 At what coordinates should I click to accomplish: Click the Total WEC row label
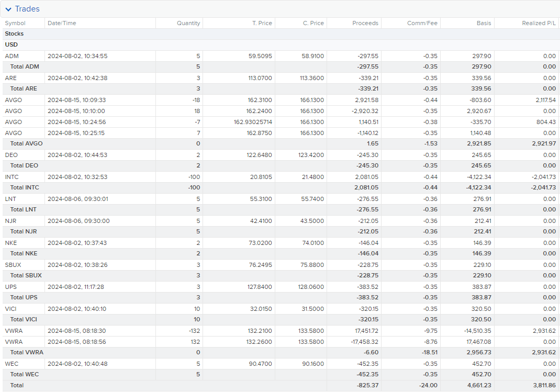25,375
